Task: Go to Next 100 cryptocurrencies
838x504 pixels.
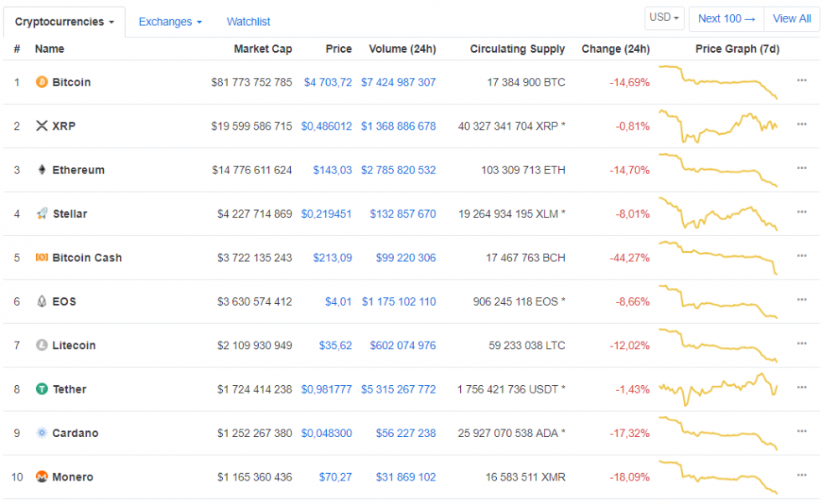Action: (x=727, y=18)
